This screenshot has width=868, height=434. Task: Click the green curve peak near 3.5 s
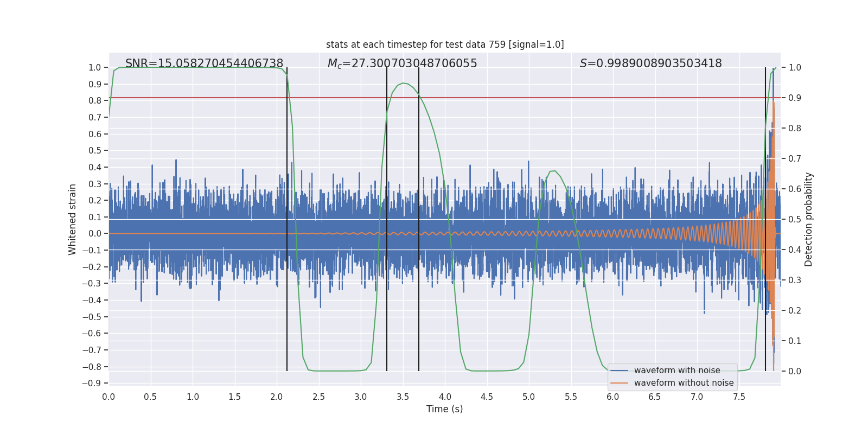pos(403,83)
